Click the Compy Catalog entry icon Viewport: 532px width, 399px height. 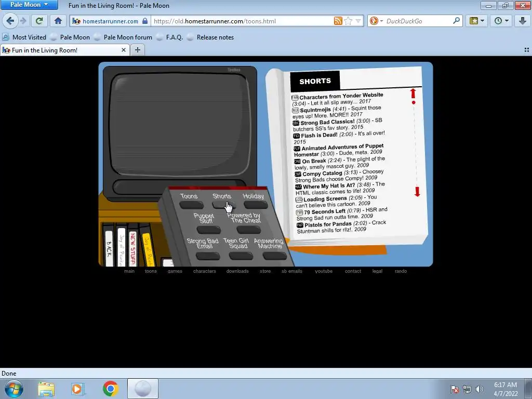(x=298, y=174)
